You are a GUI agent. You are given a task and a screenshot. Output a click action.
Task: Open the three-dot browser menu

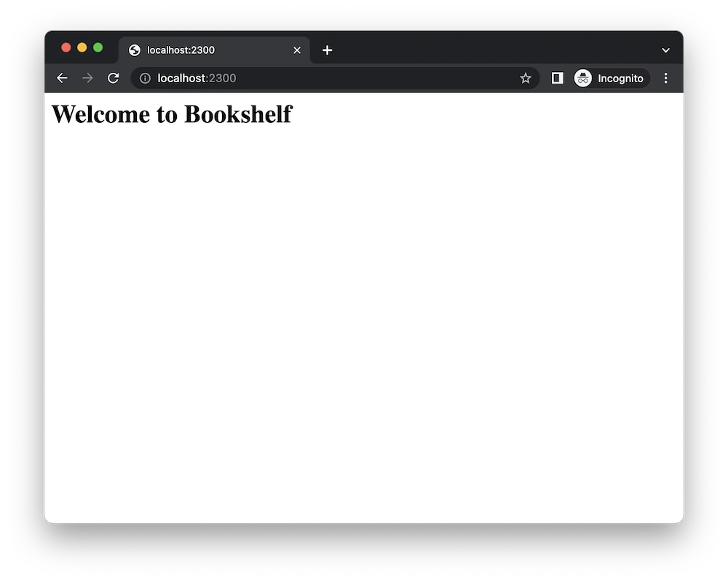pyautogui.click(x=666, y=78)
